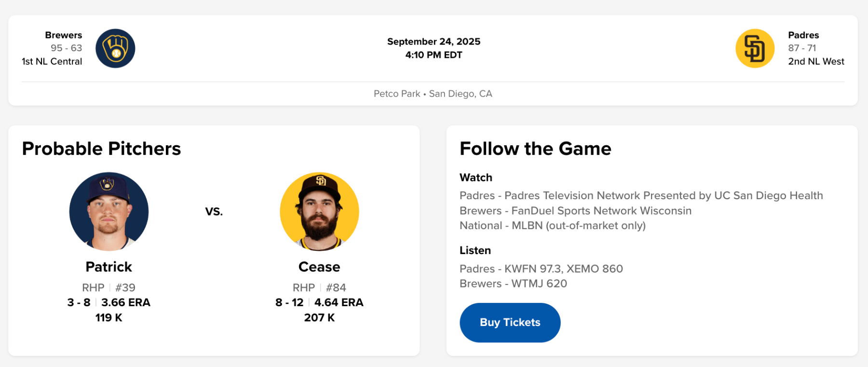Select the Padres team name

[x=803, y=35]
